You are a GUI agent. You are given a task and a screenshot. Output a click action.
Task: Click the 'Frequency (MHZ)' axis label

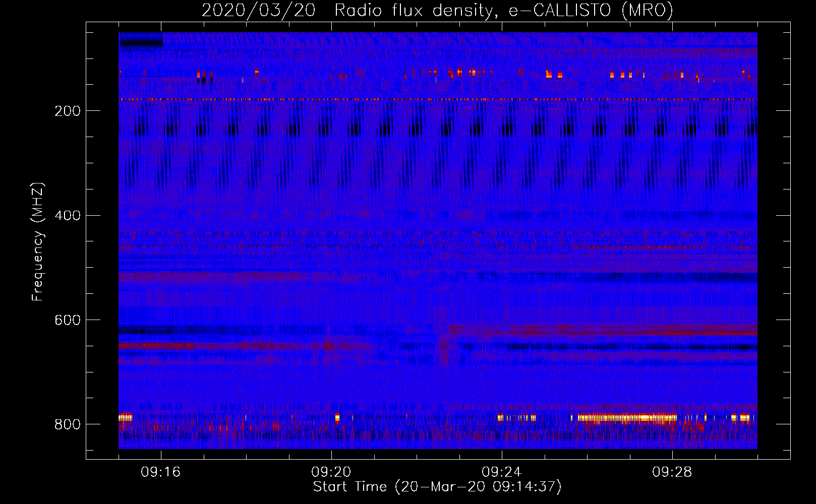(38, 241)
